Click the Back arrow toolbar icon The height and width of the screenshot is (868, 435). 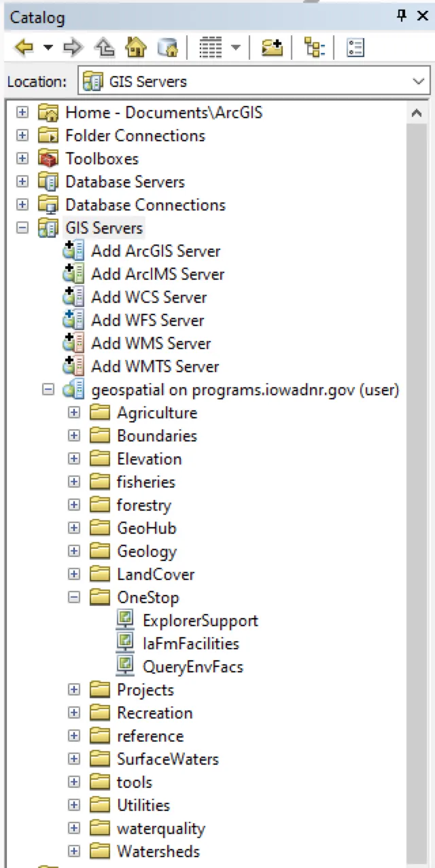point(24,48)
